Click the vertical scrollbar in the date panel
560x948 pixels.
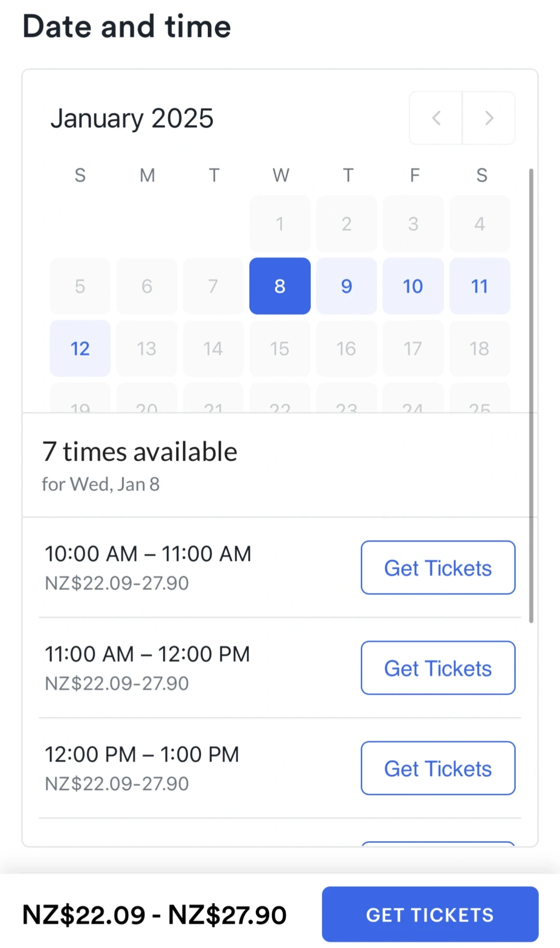coord(531,394)
